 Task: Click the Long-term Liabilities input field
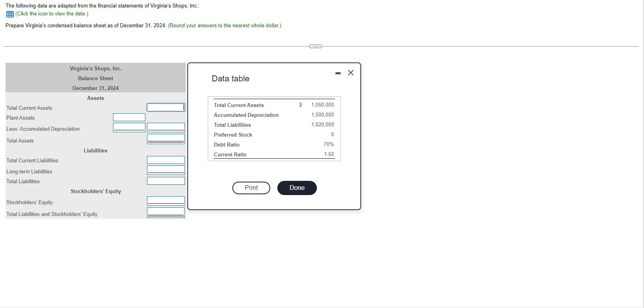pos(166,170)
